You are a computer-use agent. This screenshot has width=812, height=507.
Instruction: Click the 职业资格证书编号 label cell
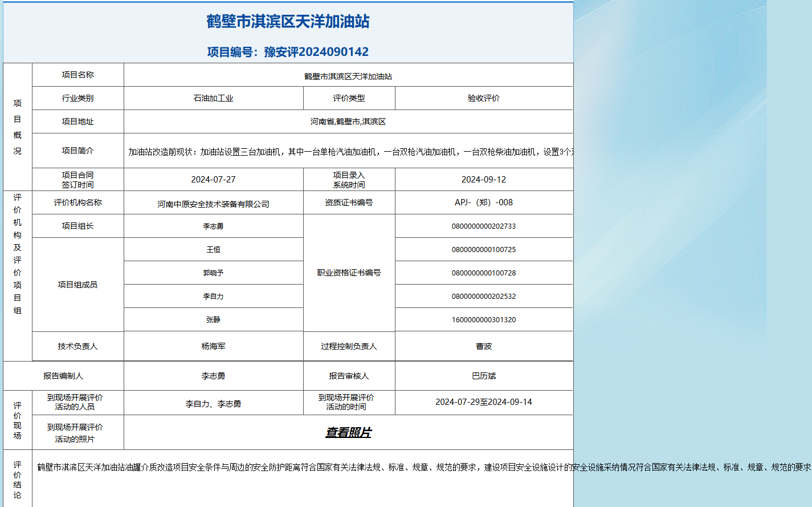[349, 273]
